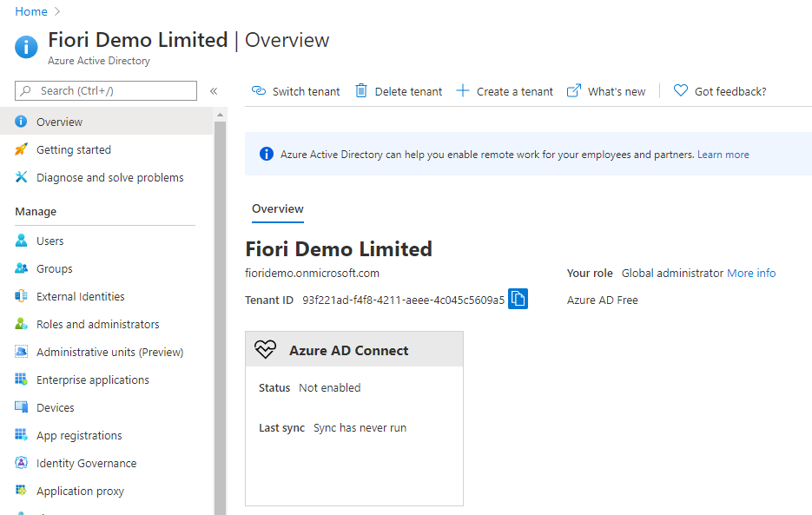Focus the Search (Ctrl+/) input field

106,90
